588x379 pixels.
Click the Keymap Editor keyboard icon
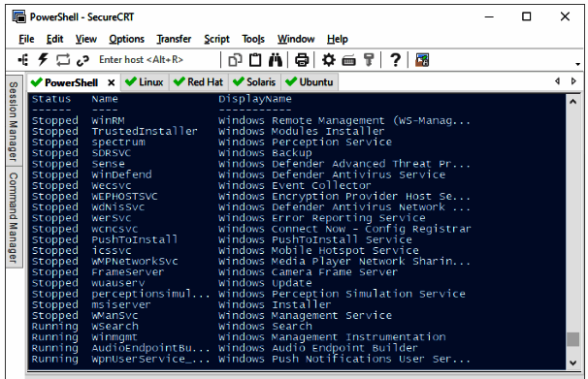click(x=348, y=60)
